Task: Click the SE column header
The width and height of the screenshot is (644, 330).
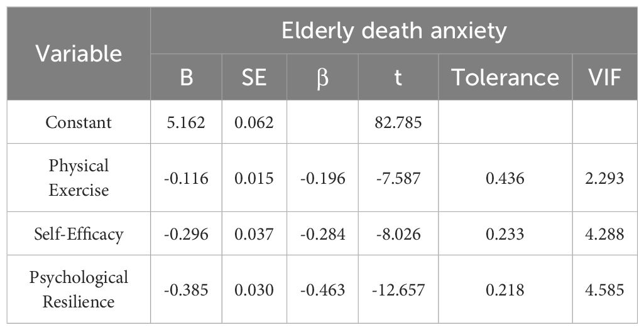Action: tap(254, 78)
